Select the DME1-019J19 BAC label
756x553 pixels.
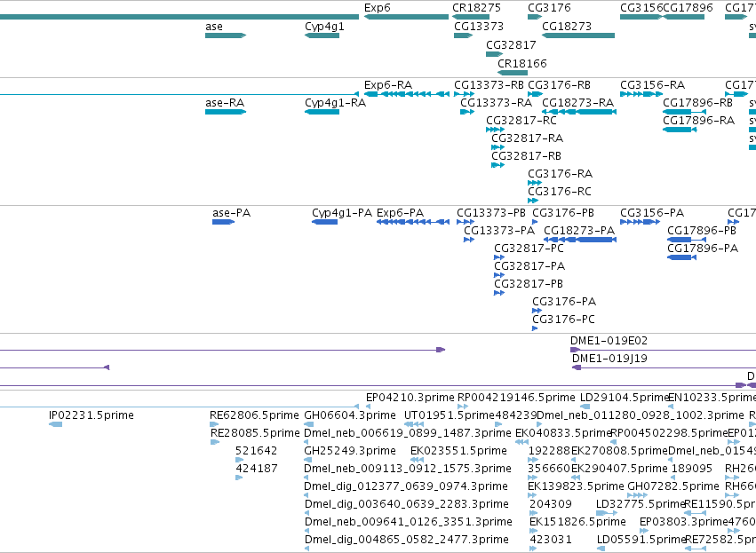(609, 359)
